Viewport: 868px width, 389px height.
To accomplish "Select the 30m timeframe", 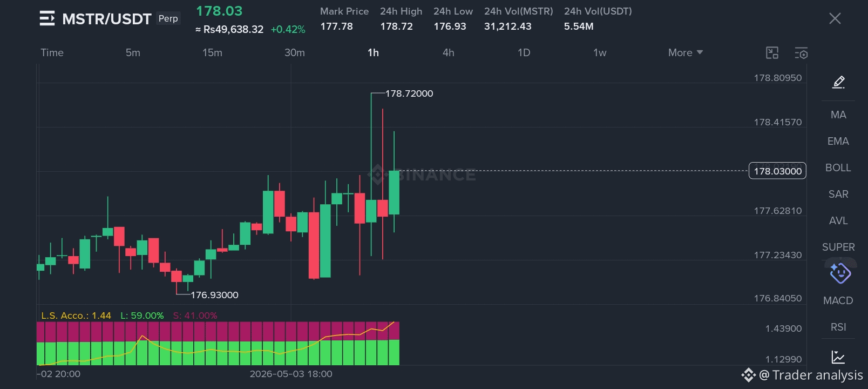I will coord(295,52).
